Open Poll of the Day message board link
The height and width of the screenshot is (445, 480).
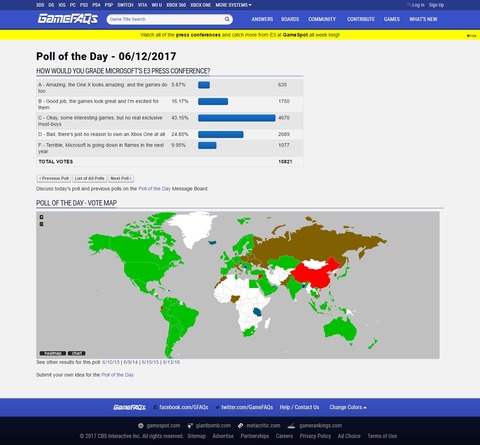point(154,189)
